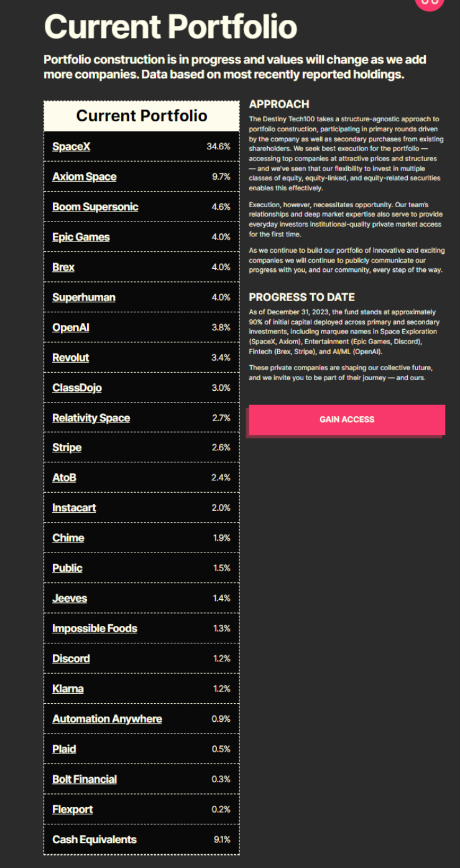Image resolution: width=460 pixels, height=868 pixels.
Task: Select the Relativity Space link
Action: pos(91,418)
